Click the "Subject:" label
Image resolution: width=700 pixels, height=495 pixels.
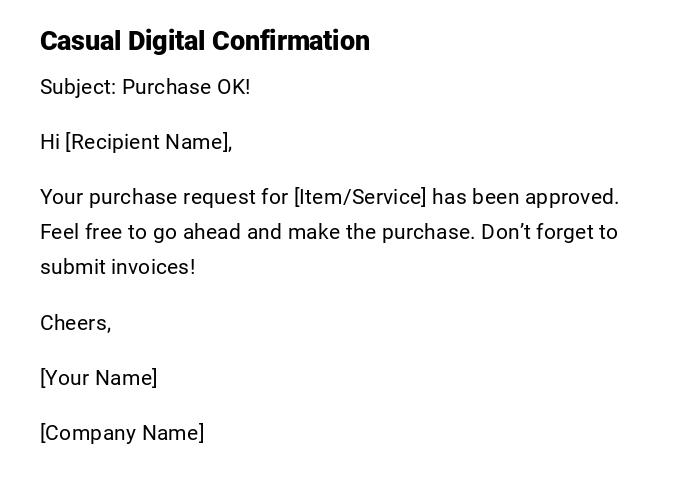coord(78,87)
